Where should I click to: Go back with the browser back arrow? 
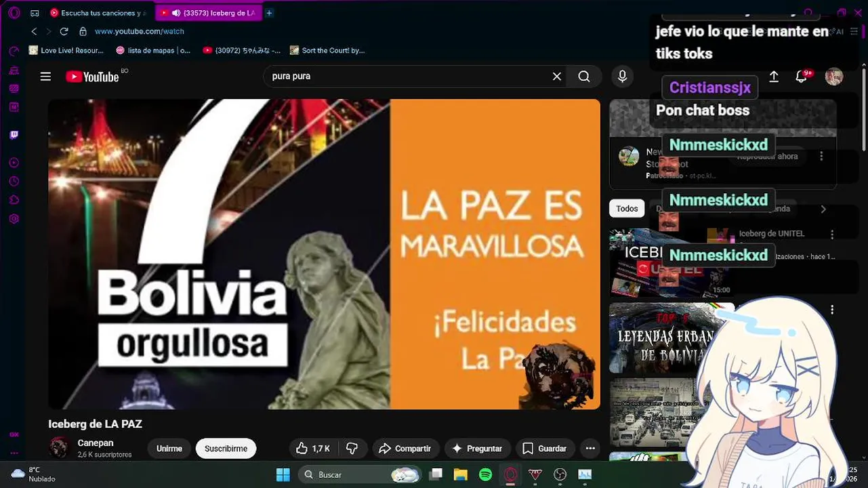34,31
